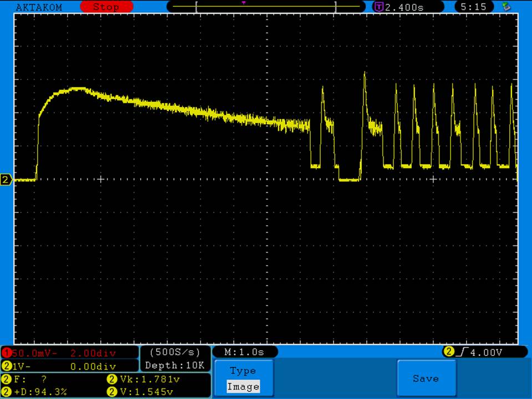Click the yellow channel 2 badge beside 1V-

[6, 366]
